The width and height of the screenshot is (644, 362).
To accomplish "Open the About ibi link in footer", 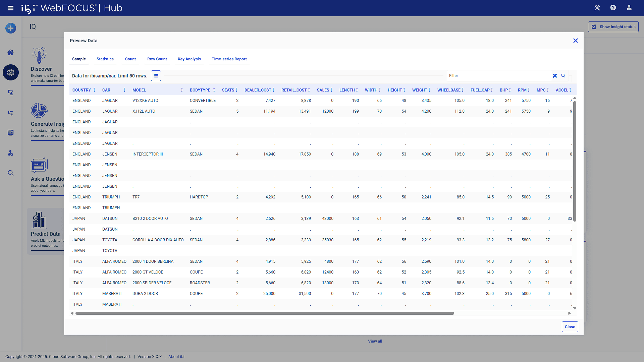I will coord(176,356).
